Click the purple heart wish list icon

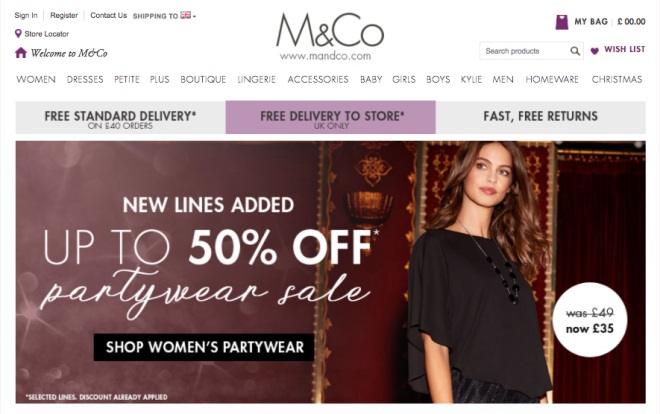tap(594, 51)
